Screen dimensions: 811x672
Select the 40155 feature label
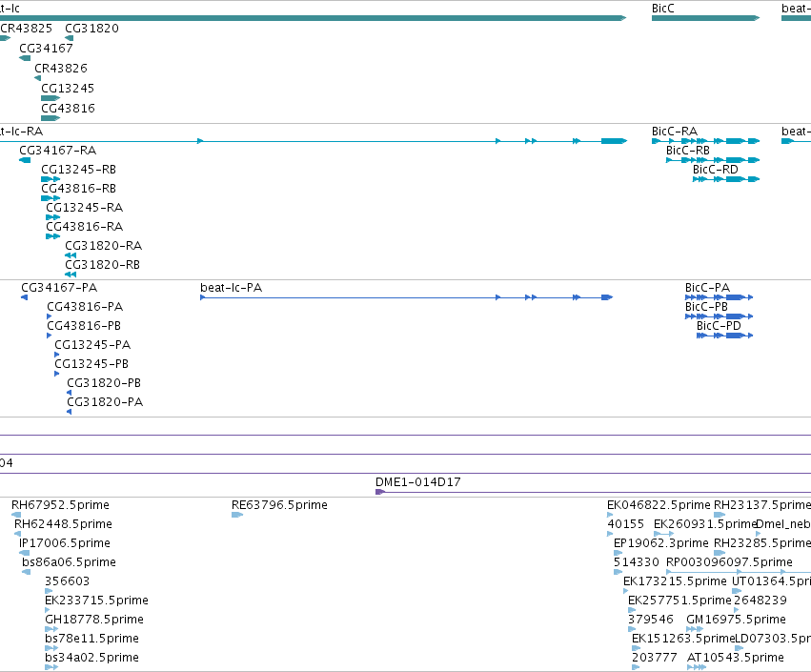(x=626, y=524)
